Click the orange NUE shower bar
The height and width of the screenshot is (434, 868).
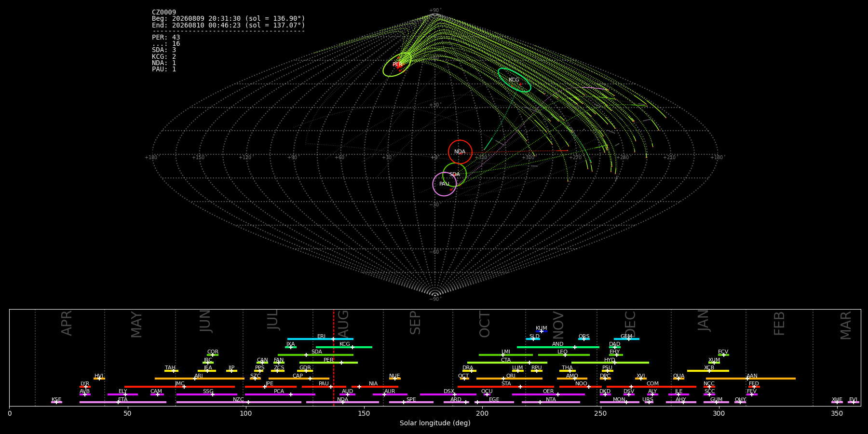click(x=394, y=379)
